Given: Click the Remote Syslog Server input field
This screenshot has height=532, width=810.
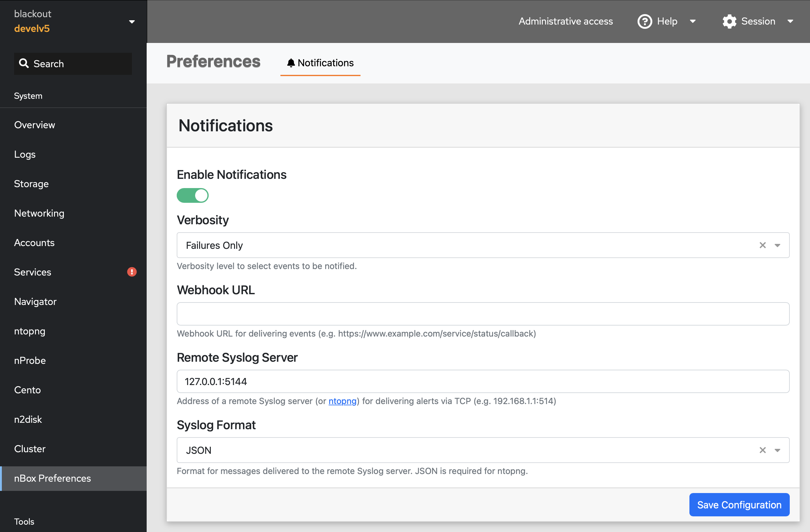Looking at the screenshot, I should point(483,381).
